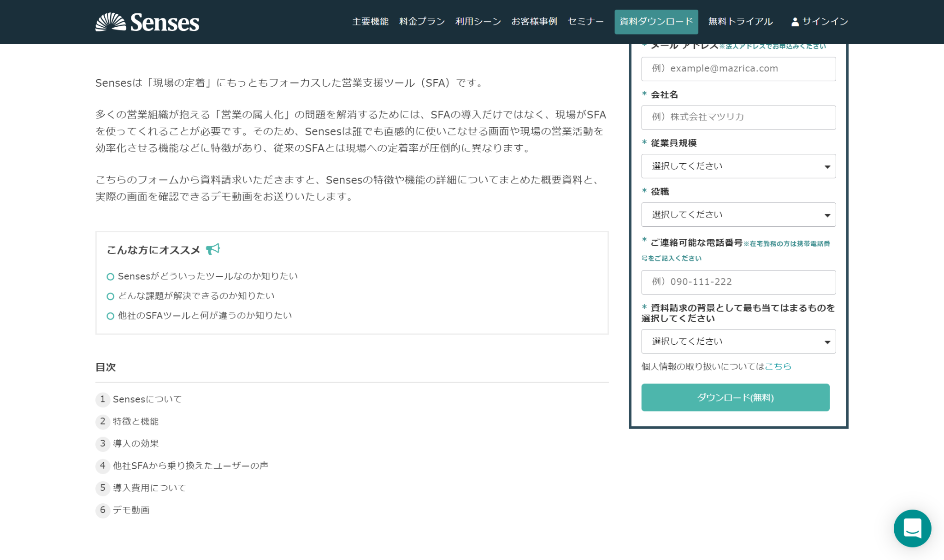Click the 会社名 input field

coord(738,117)
